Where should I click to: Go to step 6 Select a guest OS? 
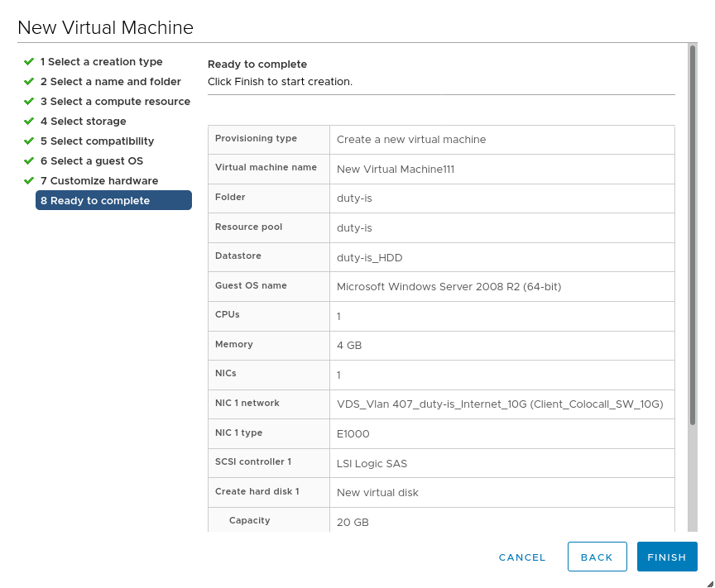pos(91,161)
